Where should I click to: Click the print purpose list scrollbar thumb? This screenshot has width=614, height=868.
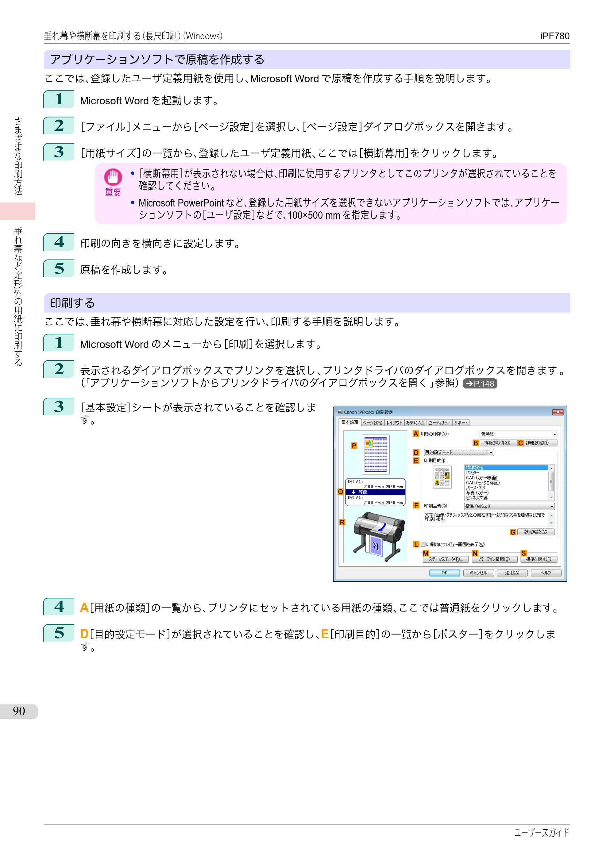551,481
